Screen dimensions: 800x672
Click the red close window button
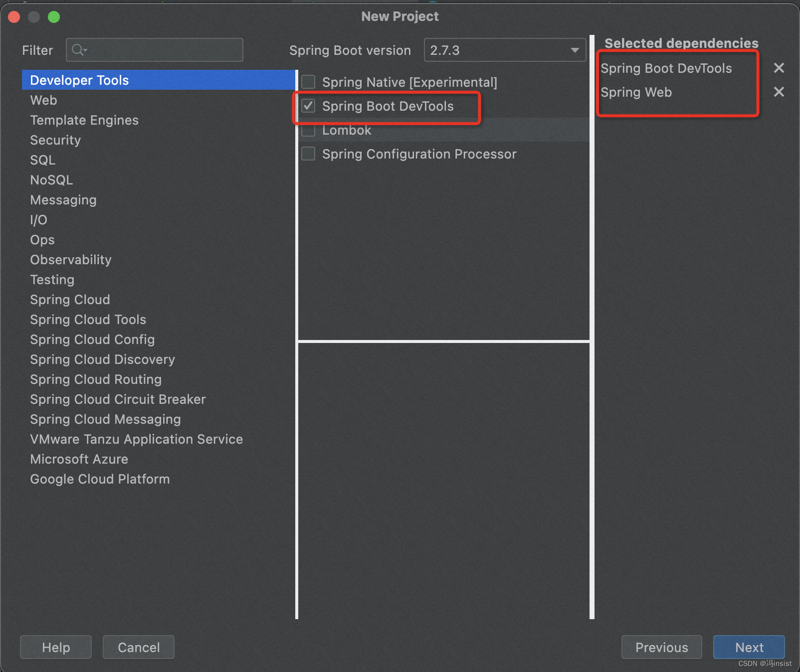click(14, 17)
